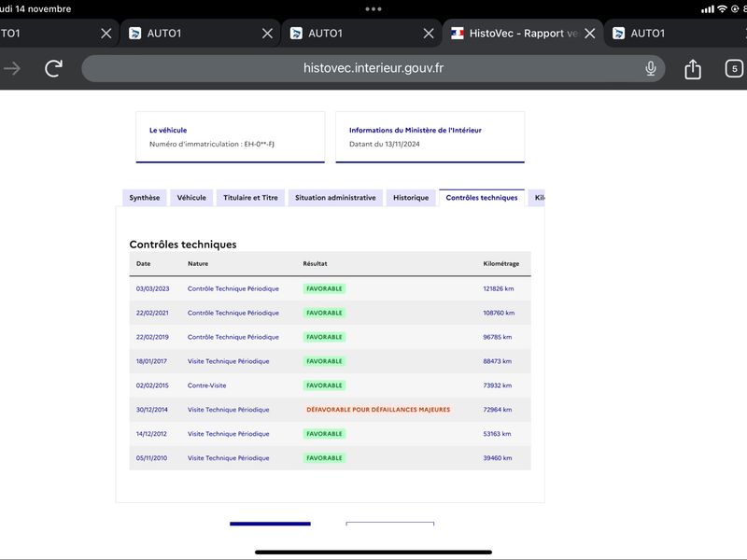This screenshot has height=560, width=747.
Task: Click FAVORABLE badge in the 05/11/2010 row
Action: tap(324, 458)
